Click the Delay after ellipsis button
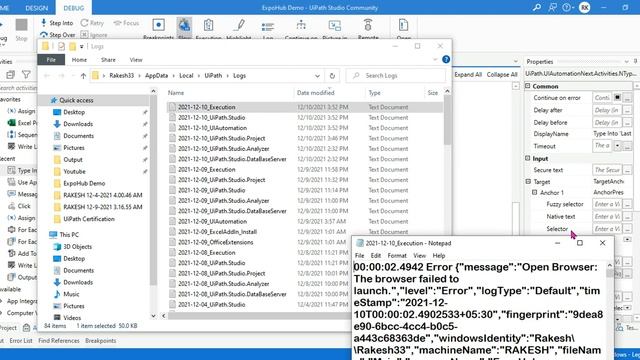The width and height of the screenshot is (640, 360). pyautogui.click(x=627, y=110)
